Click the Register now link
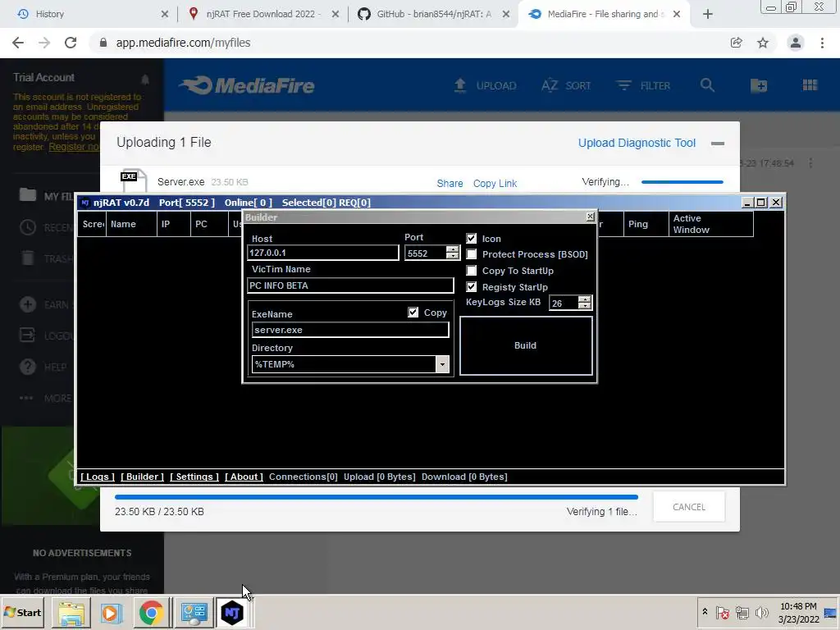 (x=73, y=147)
